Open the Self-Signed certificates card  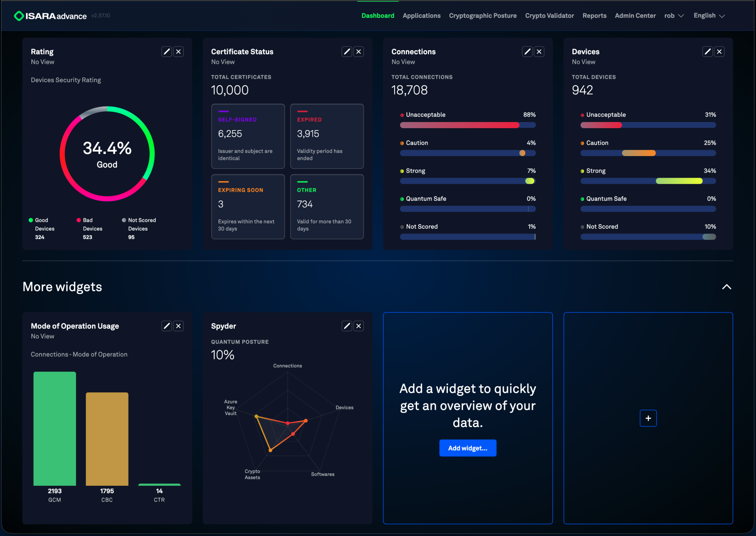(248, 136)
